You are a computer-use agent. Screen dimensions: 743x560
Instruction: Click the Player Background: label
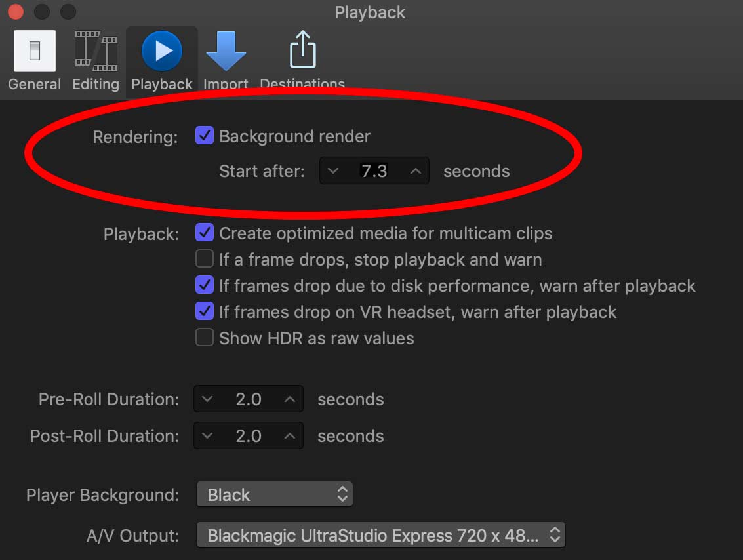tap(103, 495)
